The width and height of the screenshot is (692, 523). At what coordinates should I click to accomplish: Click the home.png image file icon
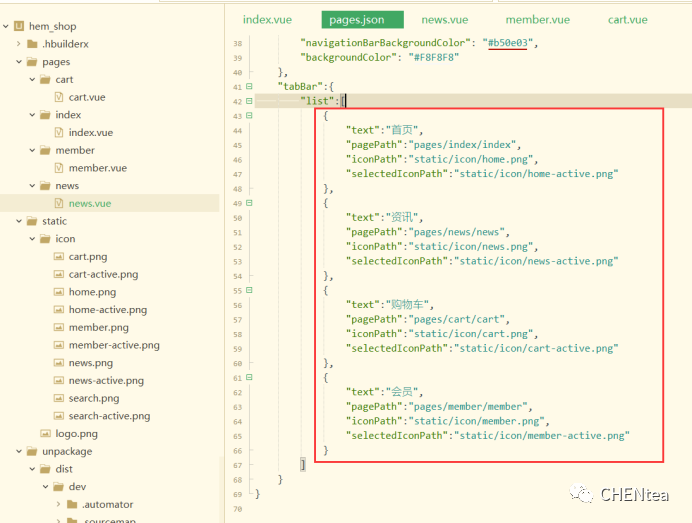point(59,292)
